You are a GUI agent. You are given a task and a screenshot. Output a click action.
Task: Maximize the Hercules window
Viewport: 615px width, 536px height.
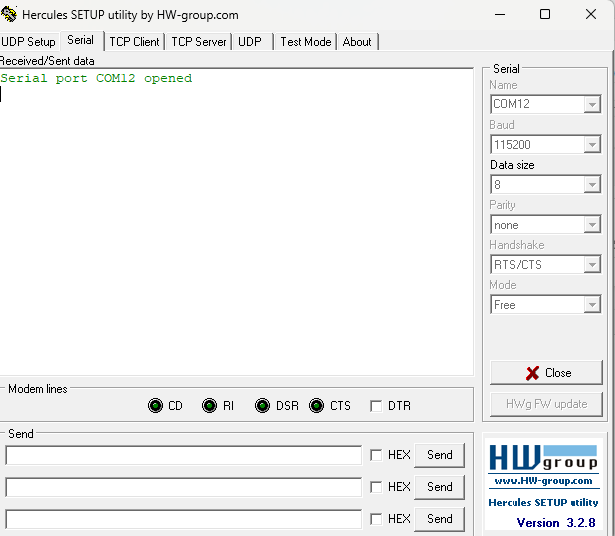(x=545, y=15)
